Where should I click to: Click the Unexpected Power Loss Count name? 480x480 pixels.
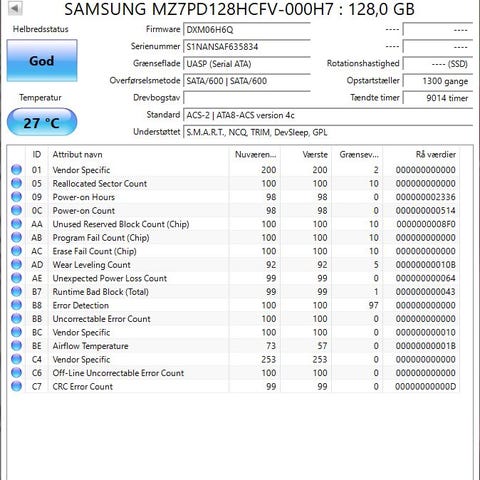(x=110, y=278)
